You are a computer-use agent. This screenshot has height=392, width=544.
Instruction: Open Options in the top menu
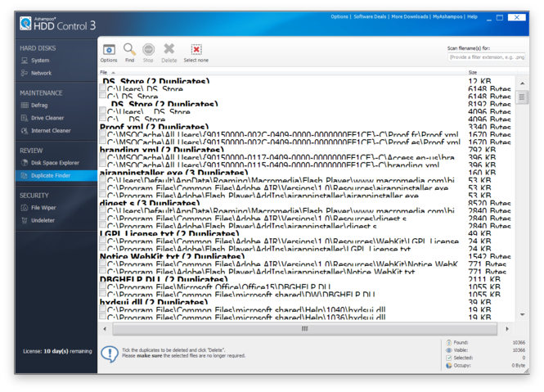coord(339,16)
